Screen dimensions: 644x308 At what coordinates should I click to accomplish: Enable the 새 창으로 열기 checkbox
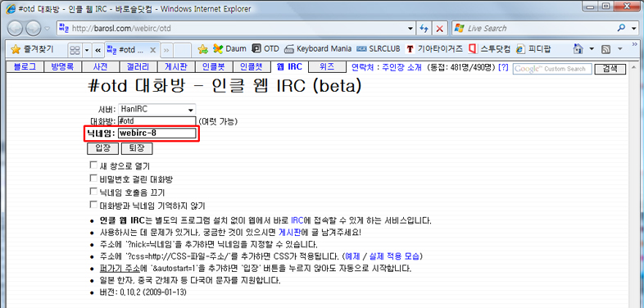click(93, 165)
